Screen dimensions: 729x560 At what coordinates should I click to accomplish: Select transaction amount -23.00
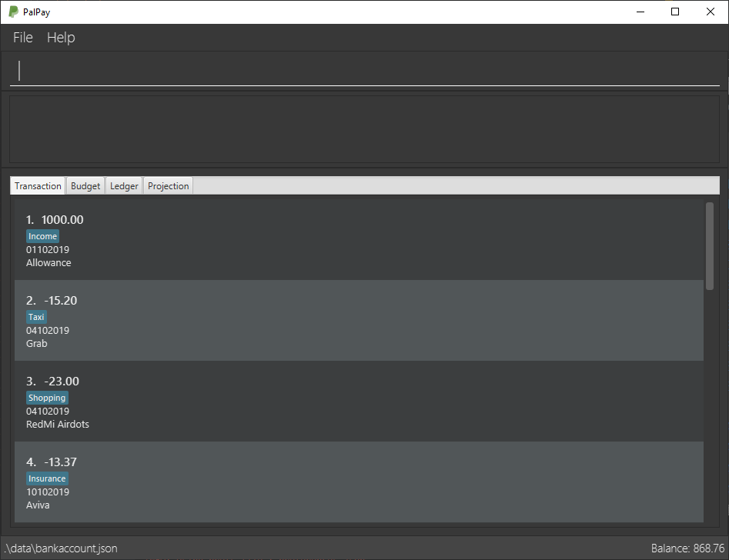pyautogui.click(x=62, y=382)
